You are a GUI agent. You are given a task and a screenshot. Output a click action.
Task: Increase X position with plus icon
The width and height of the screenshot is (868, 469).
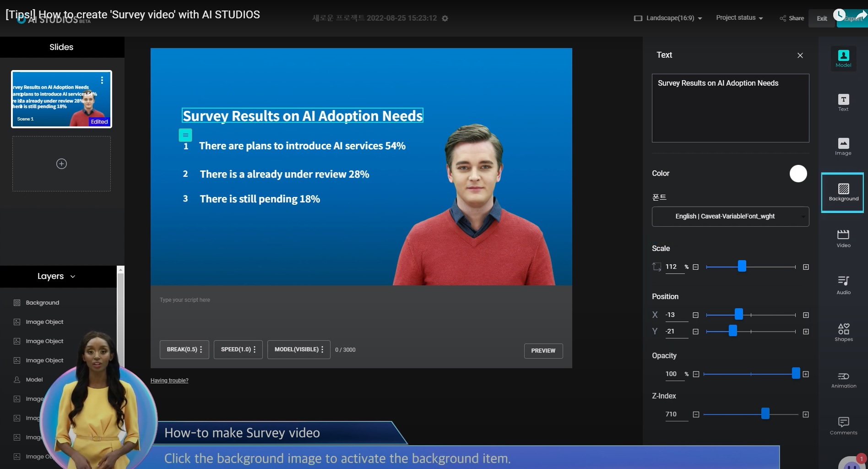click(806, 315)
